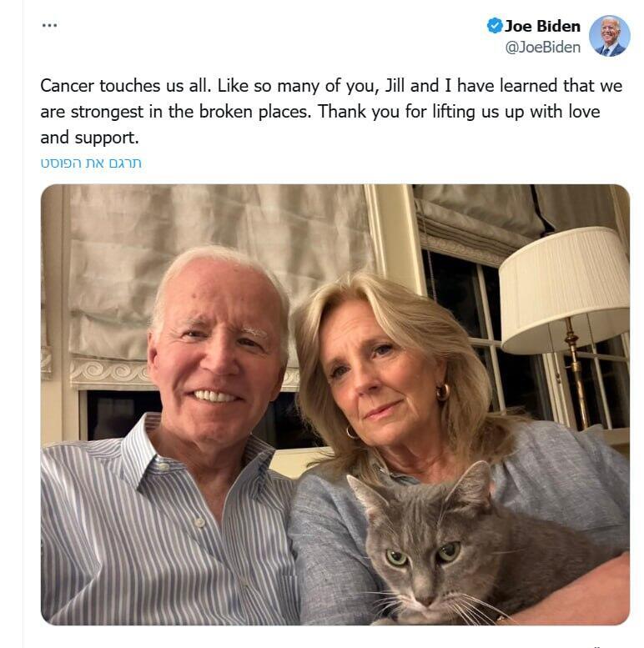Click the word 'Jill' in the tweet
Image resolution: width=644 pixels, height=648 pixels.
coord(395,86)
